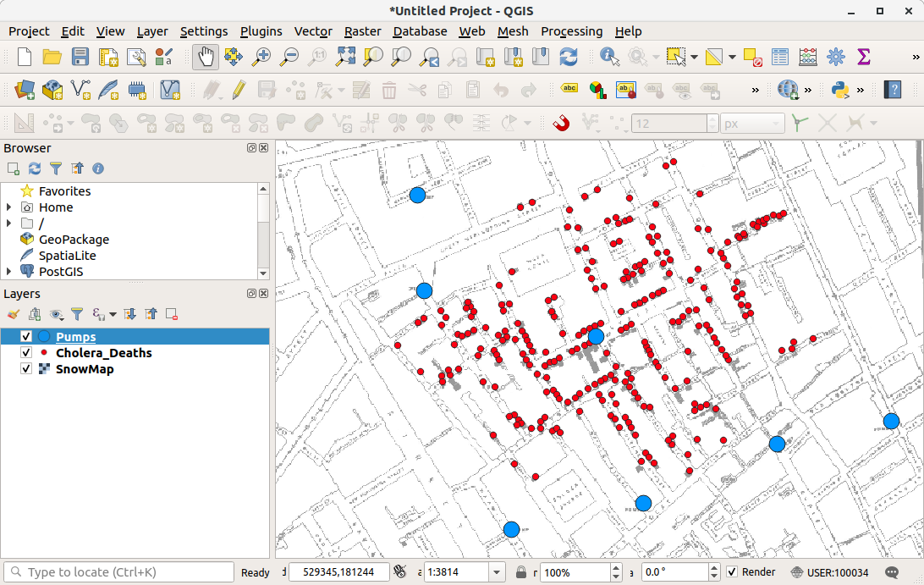The width and height of the screenshot is (924, 585).
Task: Open the Processing menu
Action: (572, 31)
